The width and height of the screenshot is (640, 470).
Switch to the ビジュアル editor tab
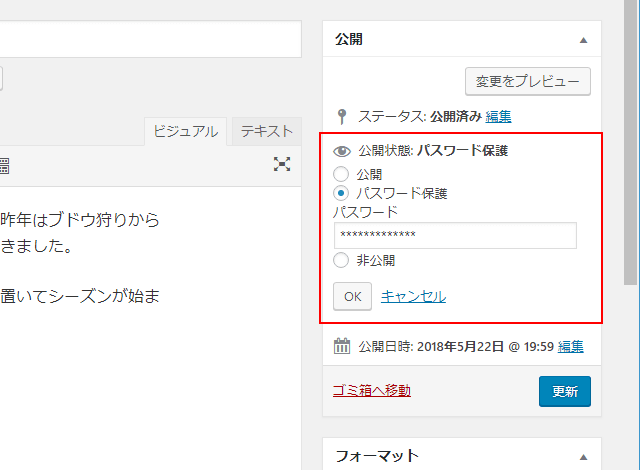pyautogui.click(x=186, y=131)
